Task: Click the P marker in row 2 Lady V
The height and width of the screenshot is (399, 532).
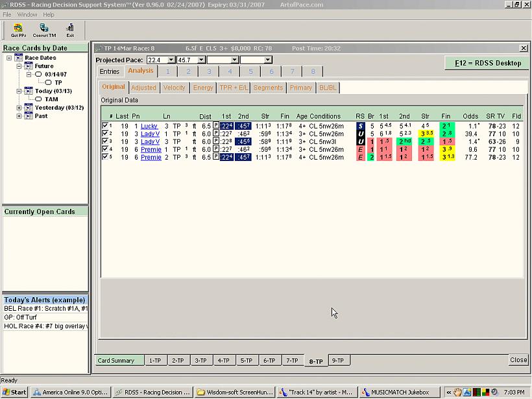Action: tap(216, 134)
